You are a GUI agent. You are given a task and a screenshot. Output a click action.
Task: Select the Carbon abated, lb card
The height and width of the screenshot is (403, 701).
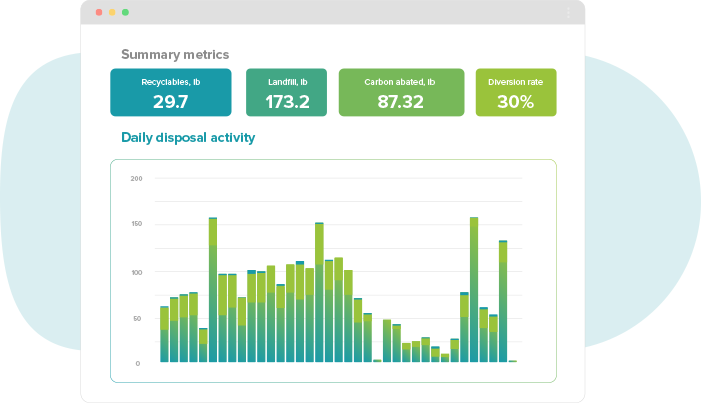coord(401,92)
